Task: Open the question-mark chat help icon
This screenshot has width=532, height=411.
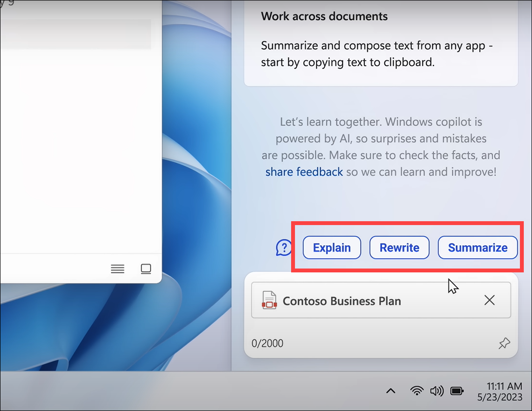Action: tap(284, 247)
